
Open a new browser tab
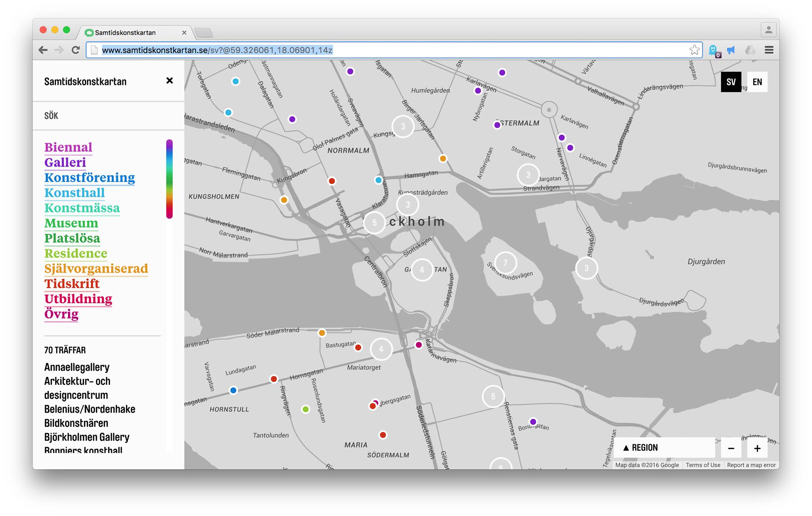tap(204, 33)
